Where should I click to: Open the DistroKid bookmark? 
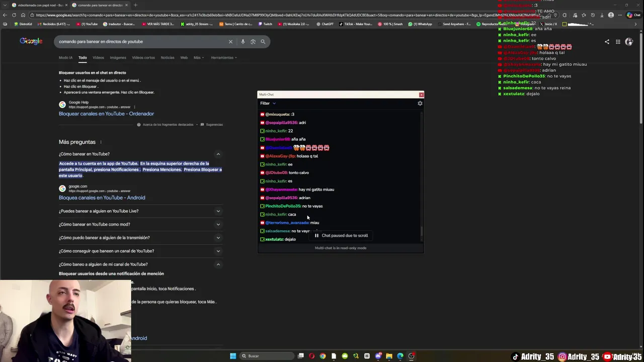(x=23, y=24)
